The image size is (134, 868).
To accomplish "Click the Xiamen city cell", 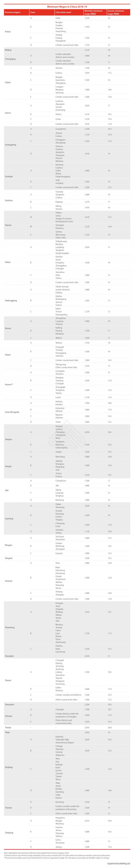I will (58, 68).
